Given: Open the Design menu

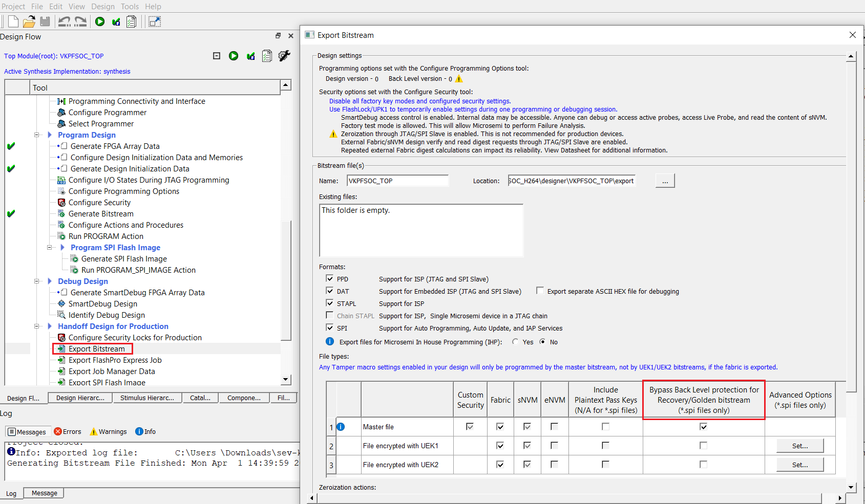Looking at the screenshot, I should click(103, 7).
